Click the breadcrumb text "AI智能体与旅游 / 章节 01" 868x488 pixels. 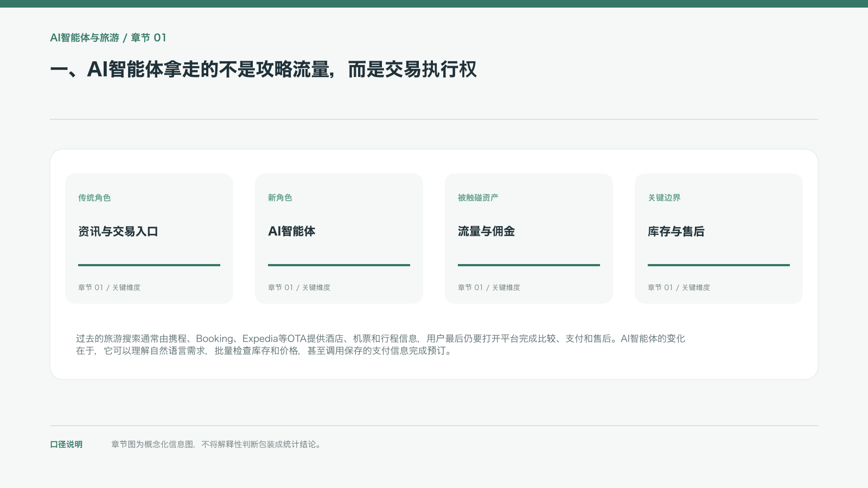(x=108, y=37)
